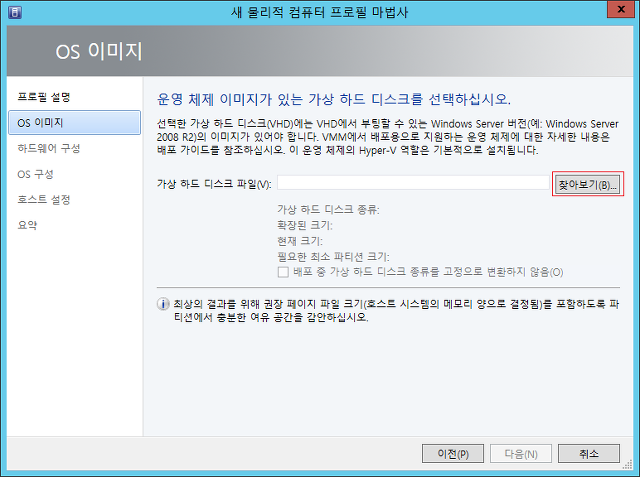Click the 확장된 크기 label
This screenshot has height=477, width=640.
pyautogui.click(x=305, y=225)
